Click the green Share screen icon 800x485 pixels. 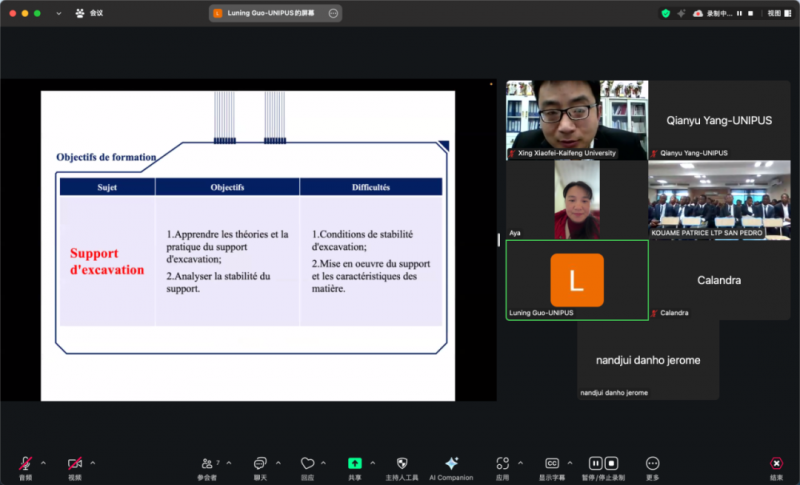point(355,464)
